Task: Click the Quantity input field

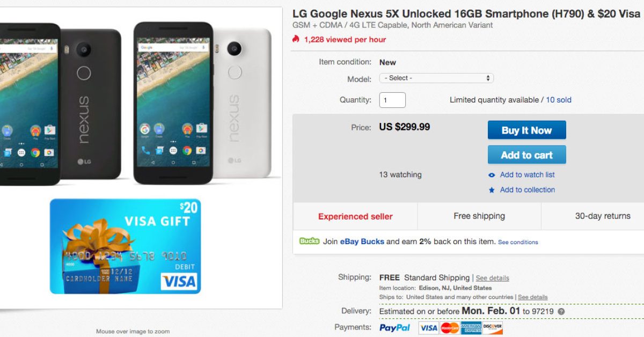Action: coord(392,100)
